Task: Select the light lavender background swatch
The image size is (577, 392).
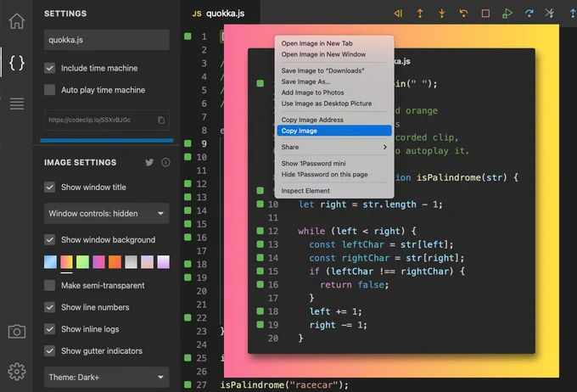Action: coord(164,262)
